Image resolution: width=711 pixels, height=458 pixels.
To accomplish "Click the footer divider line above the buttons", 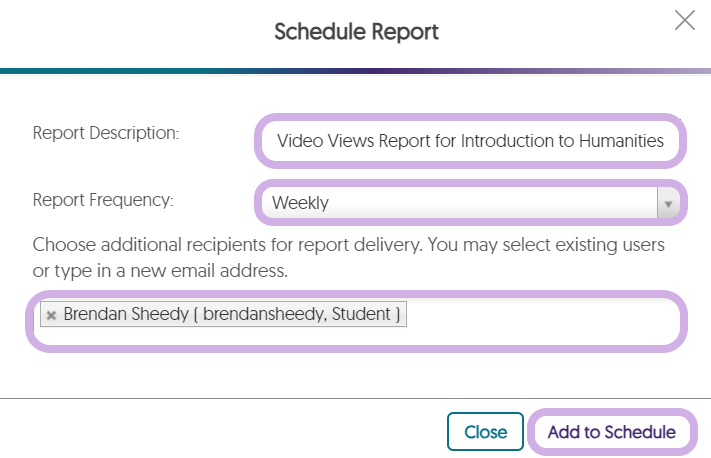I will [x=355, y=397].
